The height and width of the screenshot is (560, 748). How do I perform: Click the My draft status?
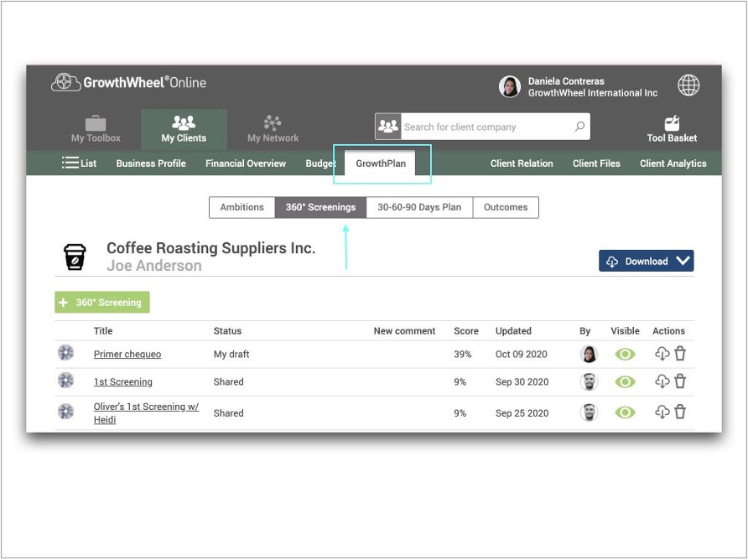tap(231, 354)
